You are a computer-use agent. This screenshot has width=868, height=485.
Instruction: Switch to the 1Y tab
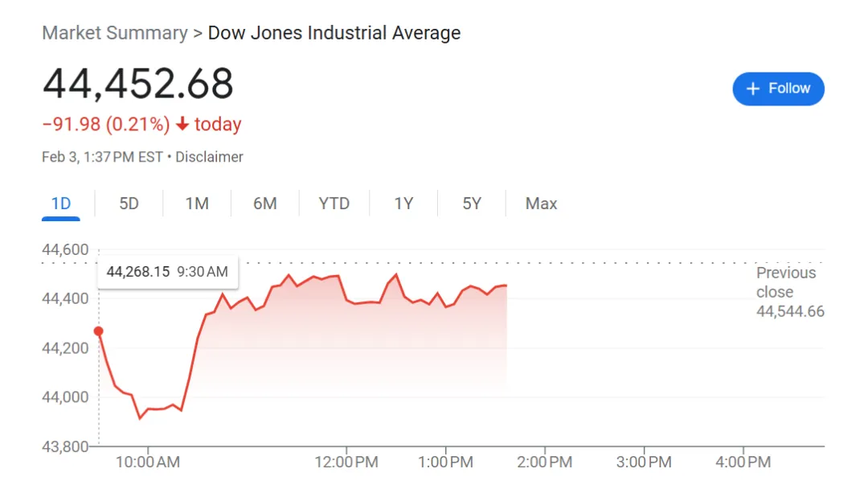tap(403, 203)
